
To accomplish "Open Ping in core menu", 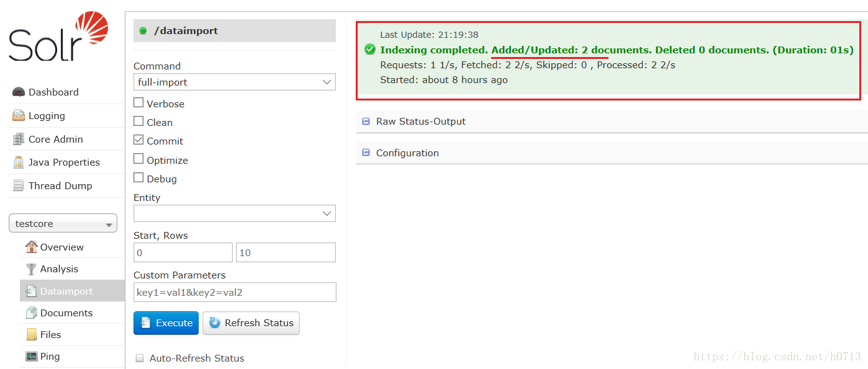I will pos(50,357).
